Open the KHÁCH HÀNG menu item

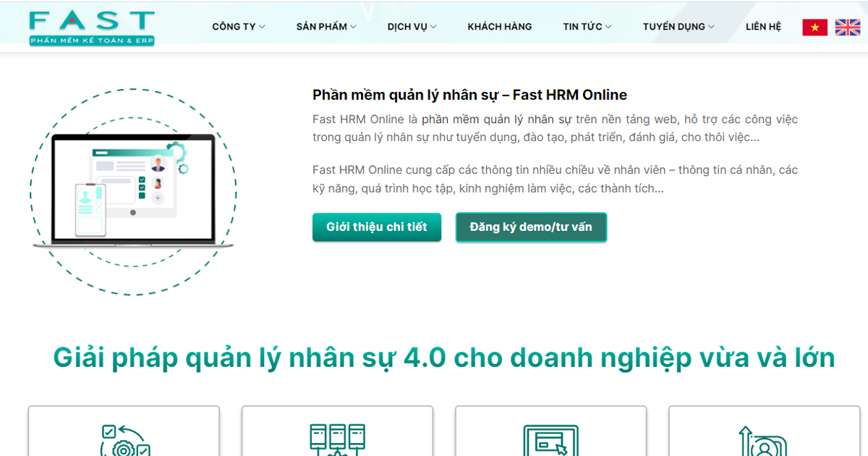tap(500, 27)
